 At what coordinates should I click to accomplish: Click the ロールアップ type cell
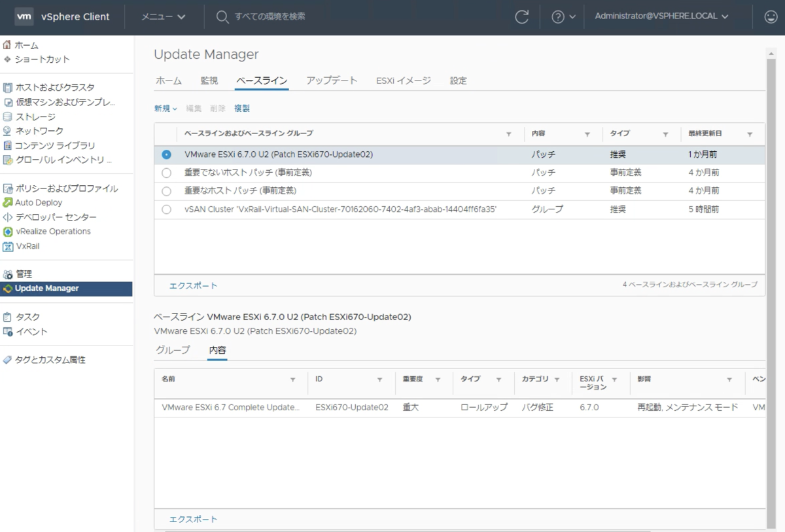(484, 407)
